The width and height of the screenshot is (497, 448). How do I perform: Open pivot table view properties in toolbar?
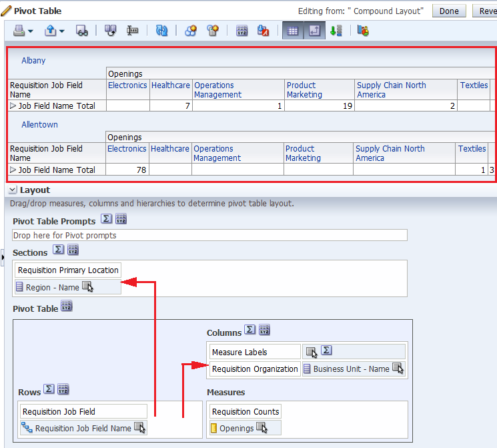coord(242,31)
